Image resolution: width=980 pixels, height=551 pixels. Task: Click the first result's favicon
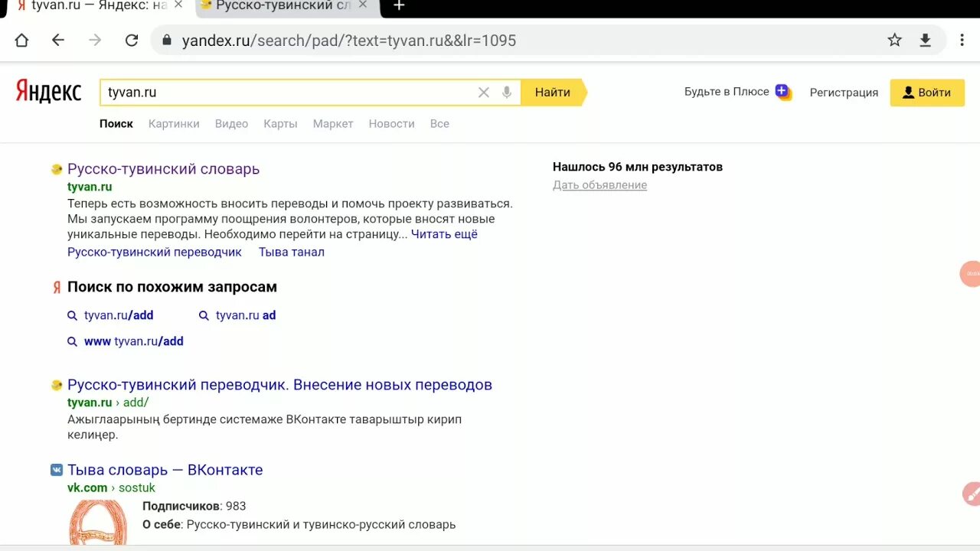(x=57, y=169)
